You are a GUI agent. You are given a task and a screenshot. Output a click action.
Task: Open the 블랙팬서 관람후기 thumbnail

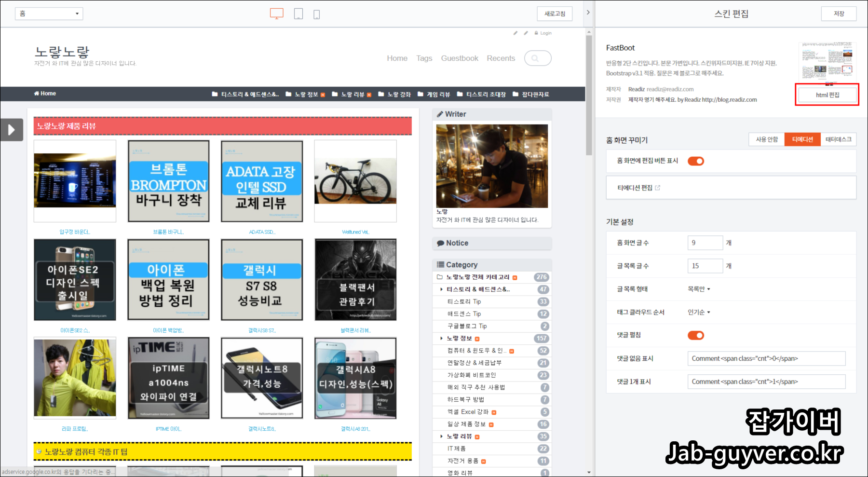[355, 280]
